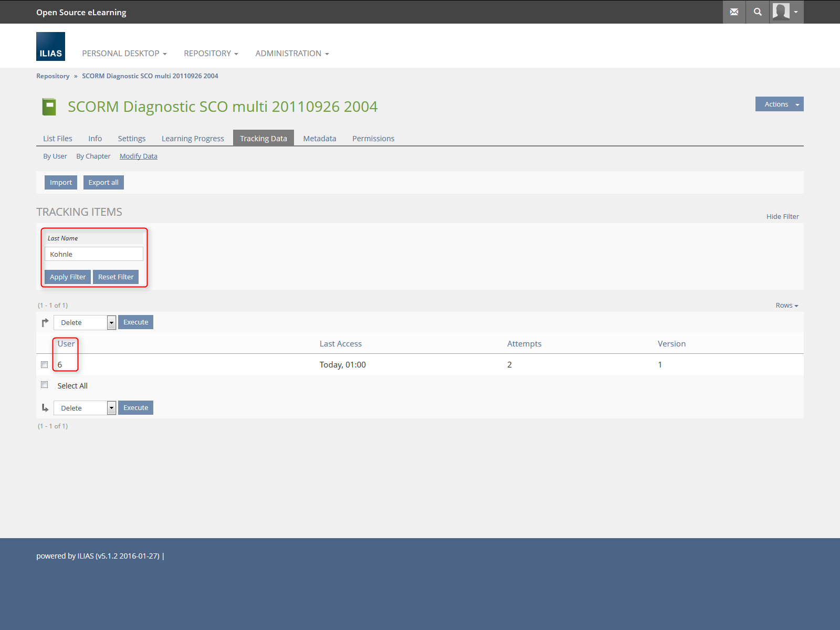Open the user avatar menu
840x630 pixels.
(x=786, y=12)
